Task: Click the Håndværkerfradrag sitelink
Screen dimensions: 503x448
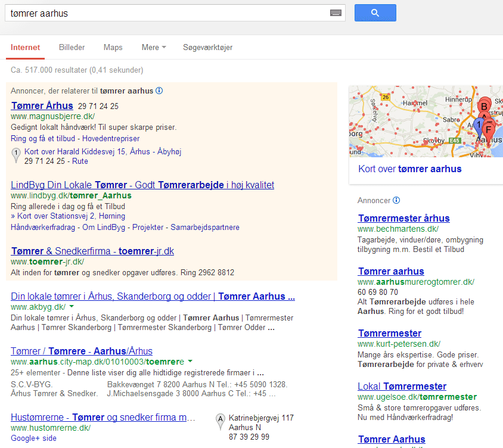Action: pos(43,228)
